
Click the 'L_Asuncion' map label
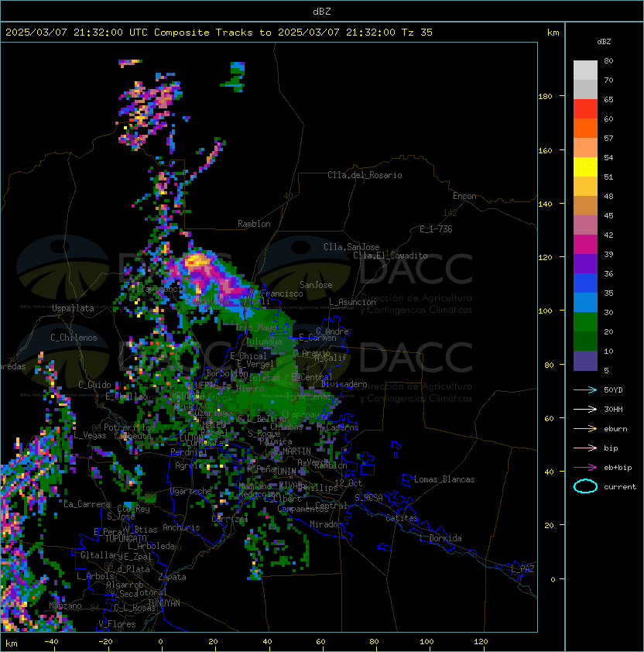tap(352, 302)
